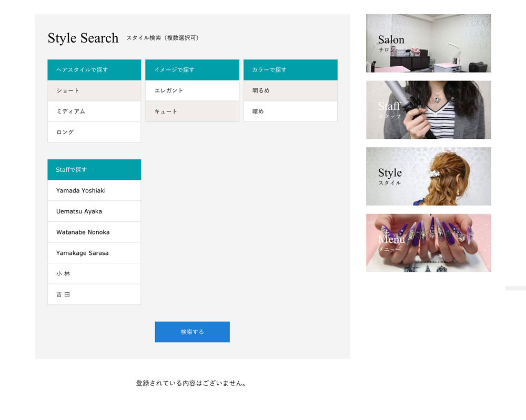Open the Salon page thumbnail
This screenshot has height=420, width=526.
pyautogui.click(x=428, y=43)
